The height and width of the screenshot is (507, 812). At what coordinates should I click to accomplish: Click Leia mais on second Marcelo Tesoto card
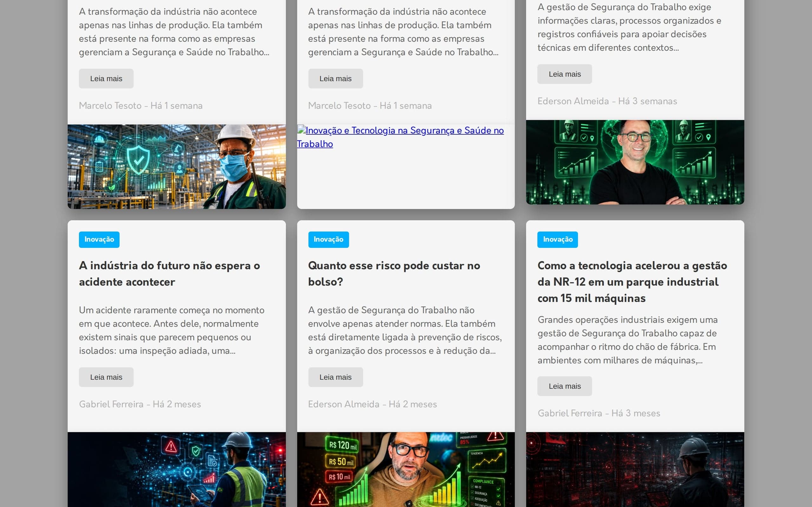(335, 79)
